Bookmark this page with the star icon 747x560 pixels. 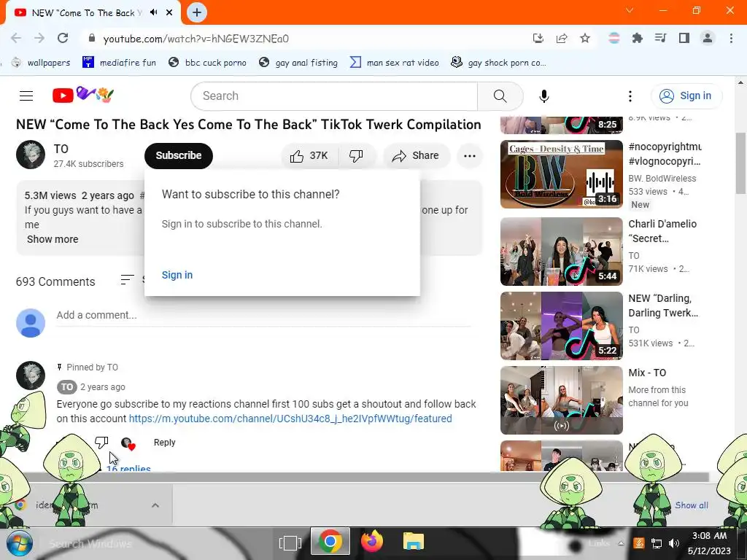coord(585,39)
